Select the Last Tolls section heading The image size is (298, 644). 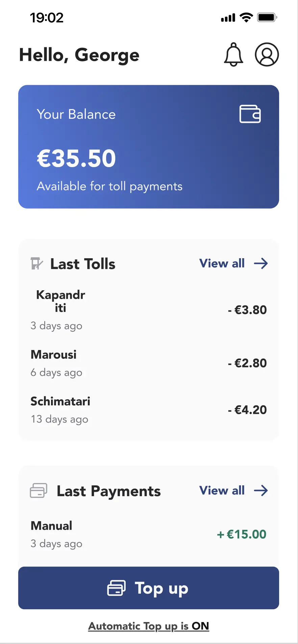(83, 264)
